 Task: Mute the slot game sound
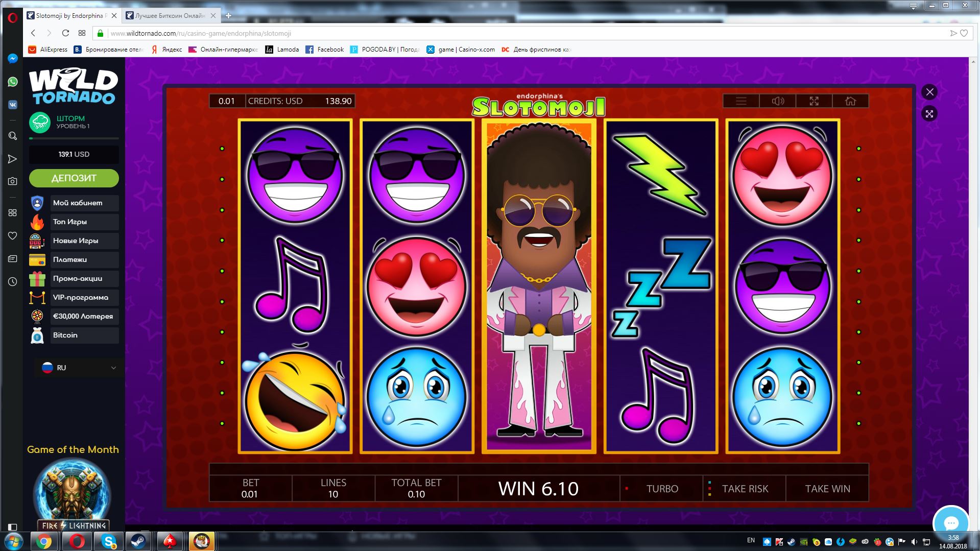(777, 101)
